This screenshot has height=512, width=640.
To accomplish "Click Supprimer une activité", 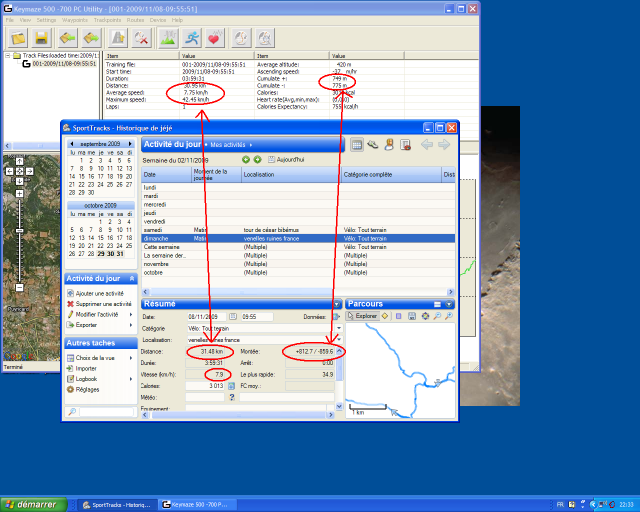I will [x=99, y=304].
